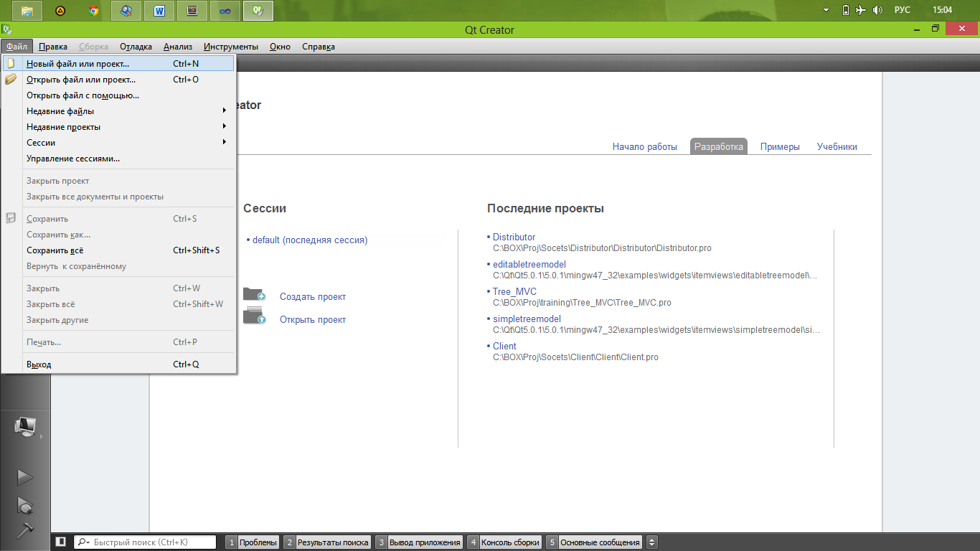
Task: Open Управление сессиями menu item
Action: (118, 159)
